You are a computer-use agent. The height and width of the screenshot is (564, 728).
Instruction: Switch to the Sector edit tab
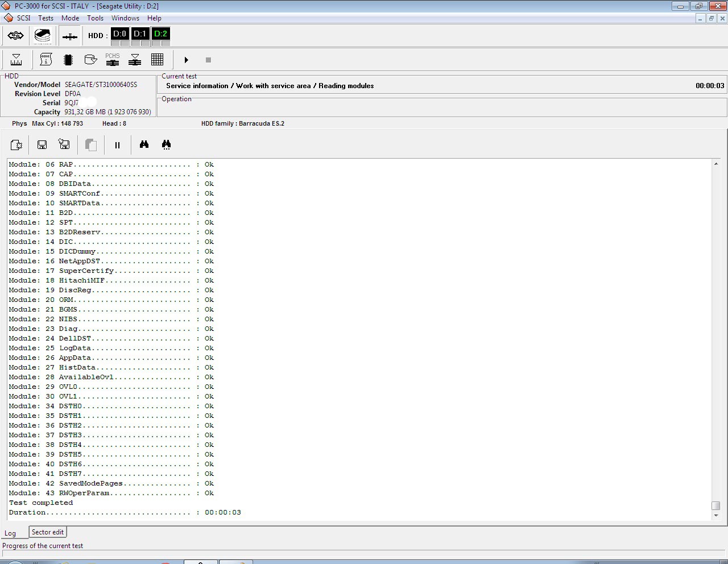click(48, 532)
